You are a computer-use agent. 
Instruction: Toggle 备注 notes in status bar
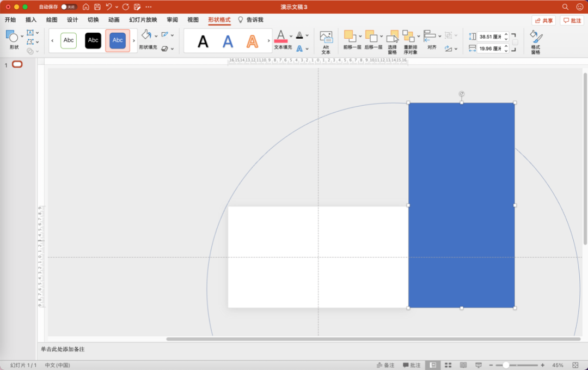tap(385, 365)
